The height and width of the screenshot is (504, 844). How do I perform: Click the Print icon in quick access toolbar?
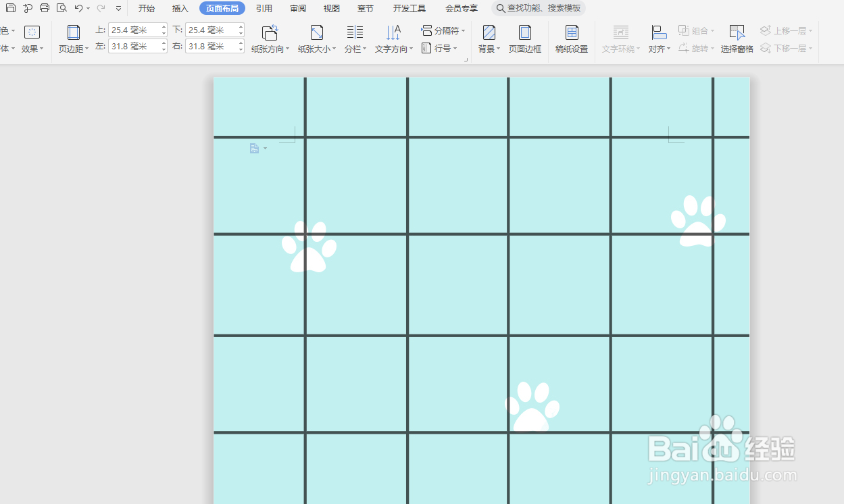point(45,8)
